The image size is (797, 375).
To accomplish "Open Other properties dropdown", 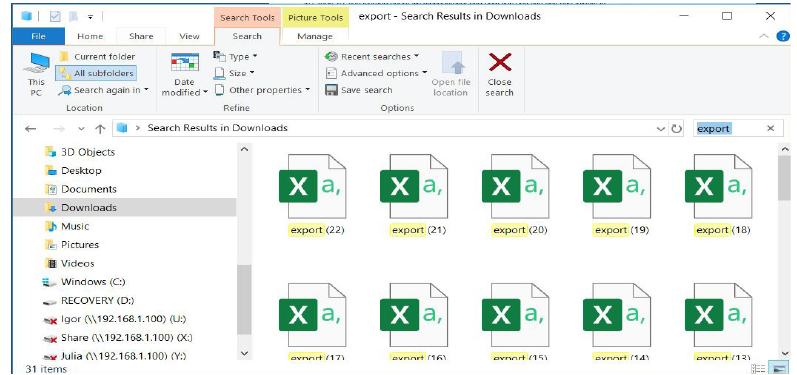I will click(262, 90).
